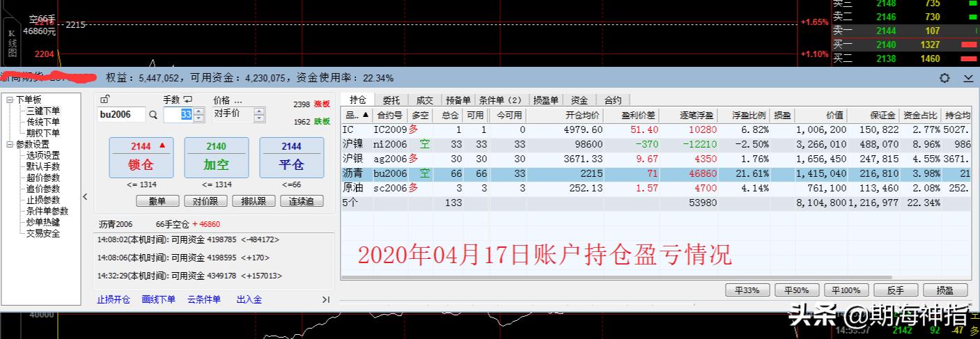980x339 pixels.
Task: Select the 沪银 ag2006 position row
Action: pyautogui.click(x=656, y=159)
